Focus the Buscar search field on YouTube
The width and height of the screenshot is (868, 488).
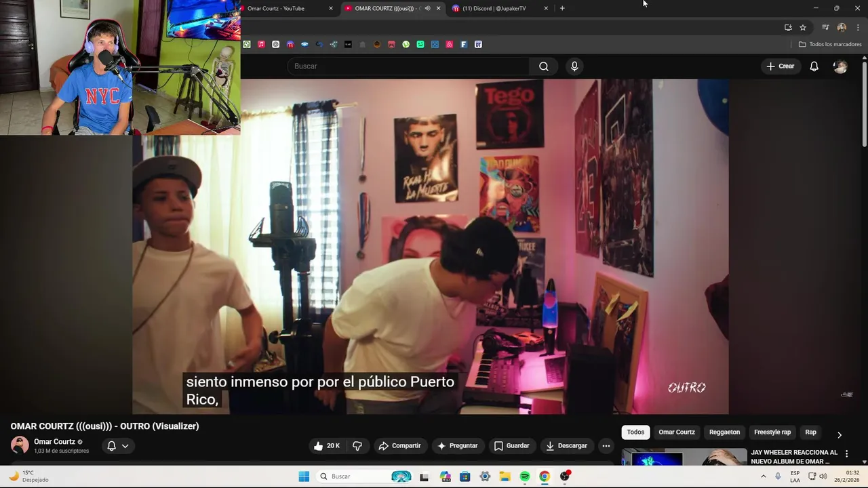click(408, 66)
